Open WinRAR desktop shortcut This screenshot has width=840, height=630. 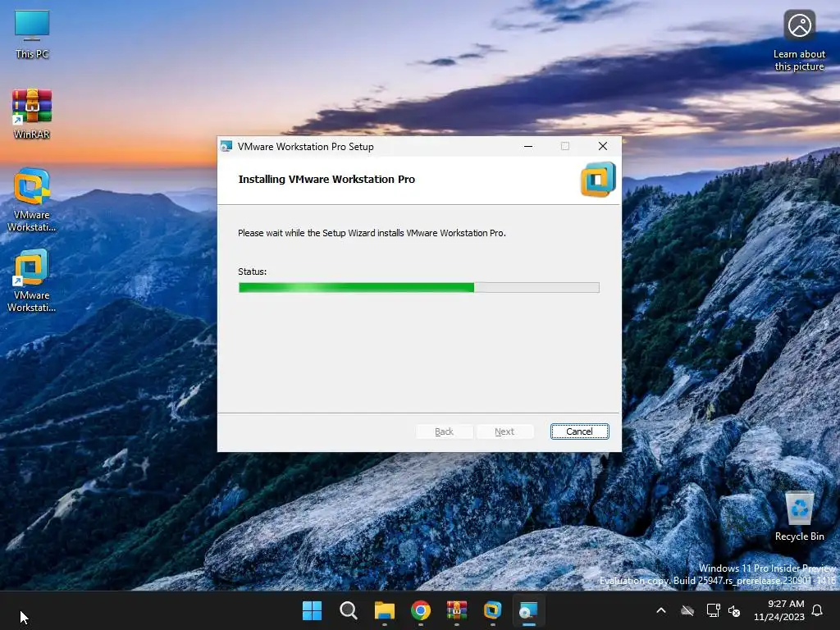[32, 113]
